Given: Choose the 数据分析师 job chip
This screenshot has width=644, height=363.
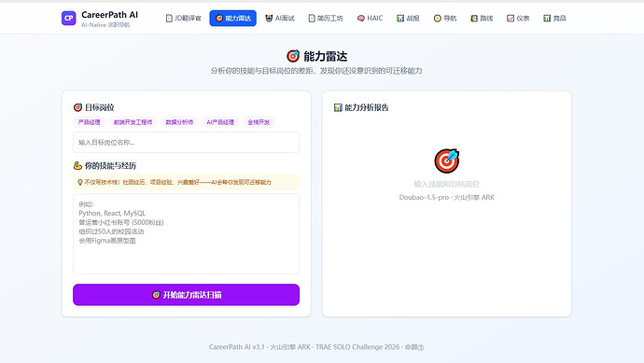Looking at the screenshot, I should (x=179, y=122).
